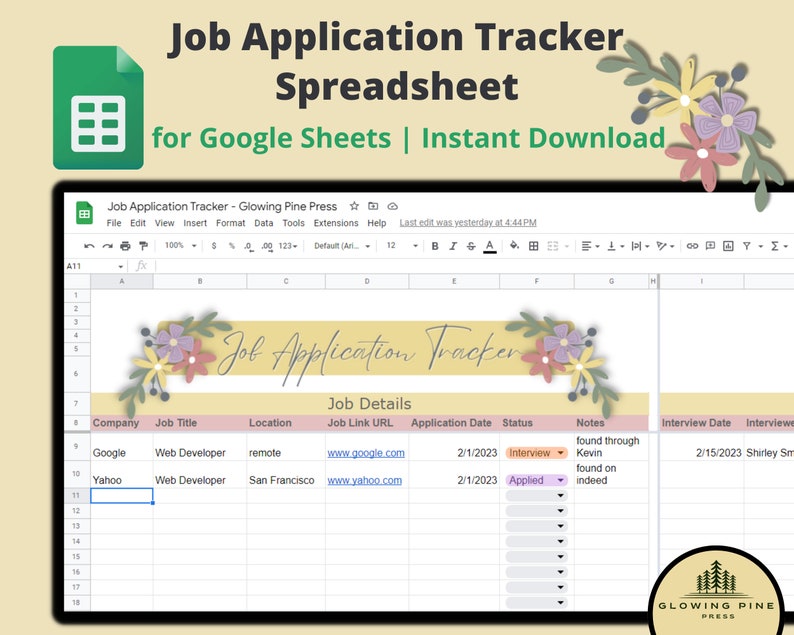This screenshot has width=794, height=635.
Task: Open the Edit menu
Action: coord(138,223)
